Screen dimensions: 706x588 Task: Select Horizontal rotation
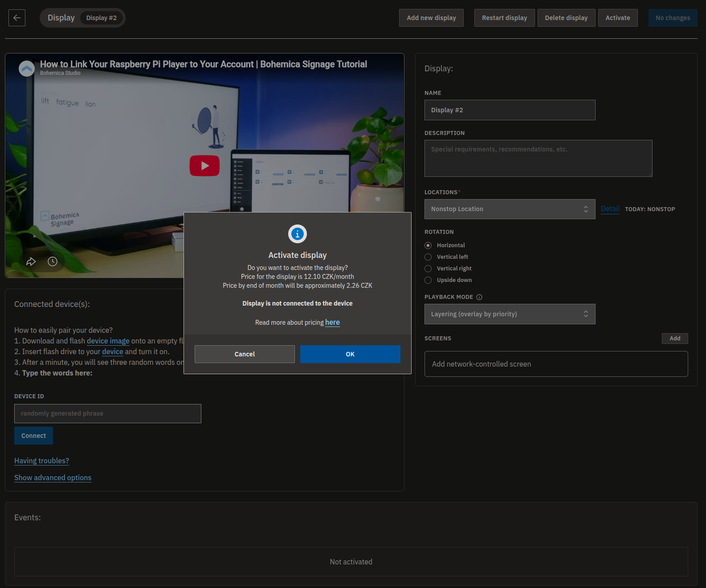point(428,245)
